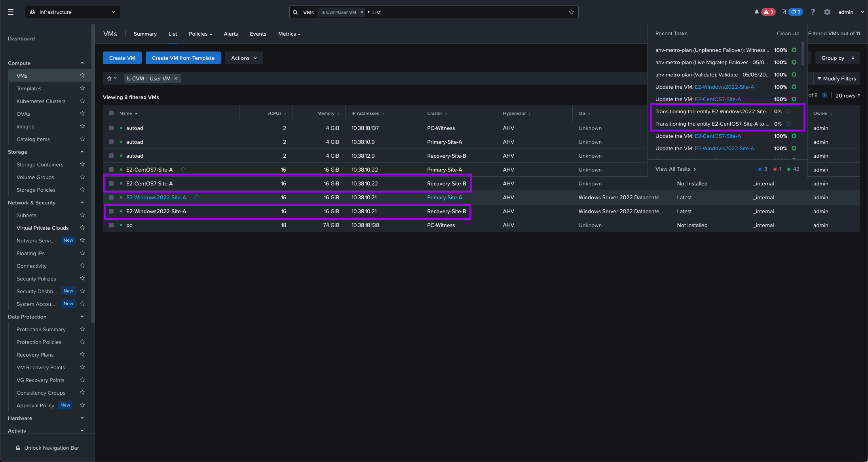Open the E2-Windows2022-Site-A VM link
Viewport: 868px width, 462px height.
pos(156,197)
